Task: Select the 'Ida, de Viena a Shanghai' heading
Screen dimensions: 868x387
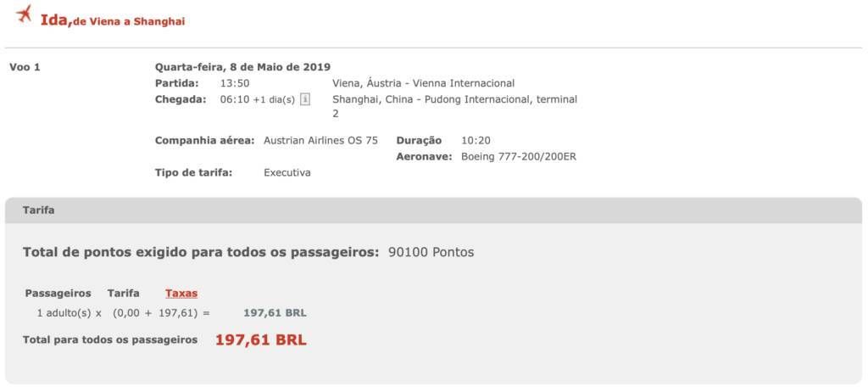Action: point(113,21)
